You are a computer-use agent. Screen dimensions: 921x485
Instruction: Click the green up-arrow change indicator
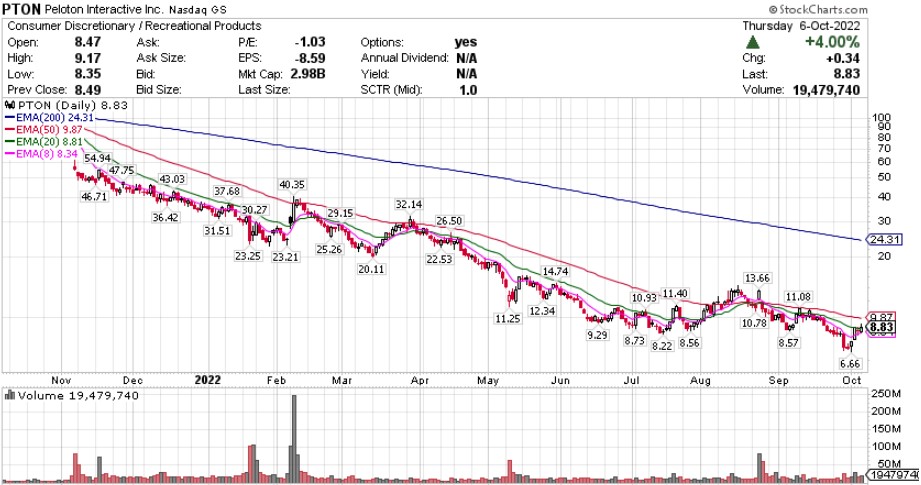tap(752, 42)
